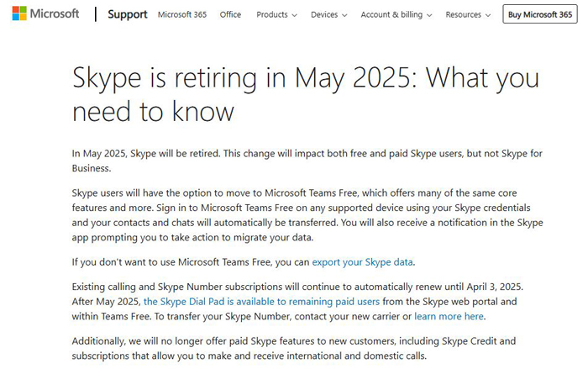Open the Account & billing dropdown
Image resolution: width=588 pixels, height=369 pixels.
396,14
